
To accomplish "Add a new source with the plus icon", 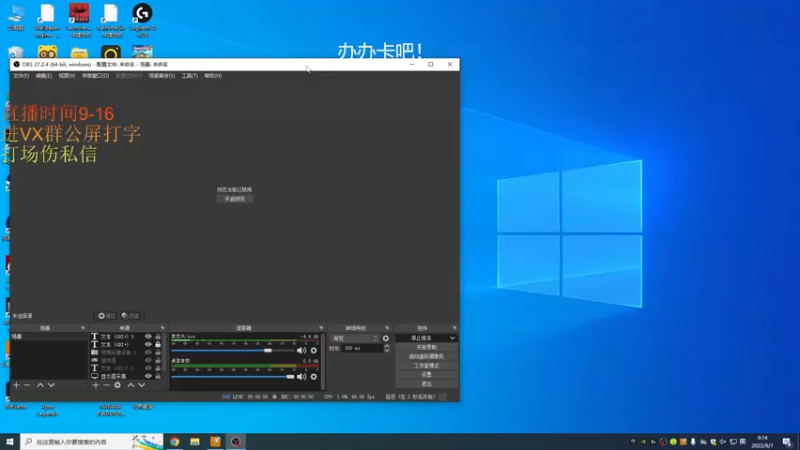I will coord(95,385).
